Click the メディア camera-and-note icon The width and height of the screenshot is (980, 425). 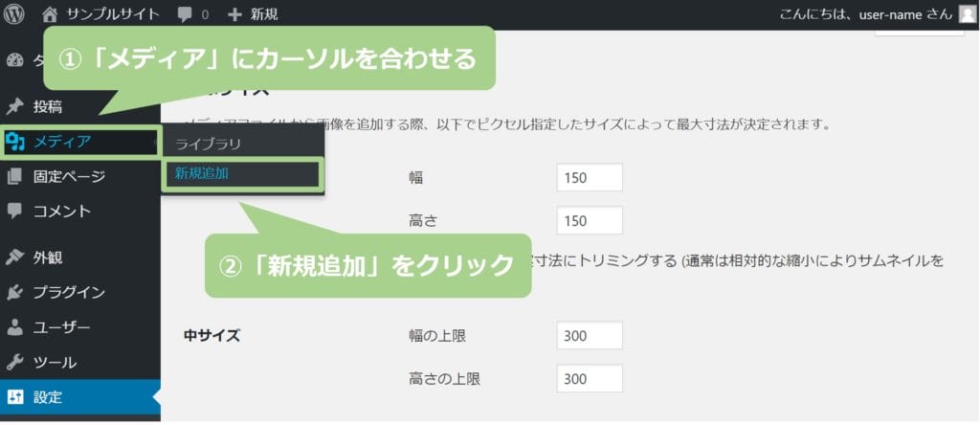(14, 143)
